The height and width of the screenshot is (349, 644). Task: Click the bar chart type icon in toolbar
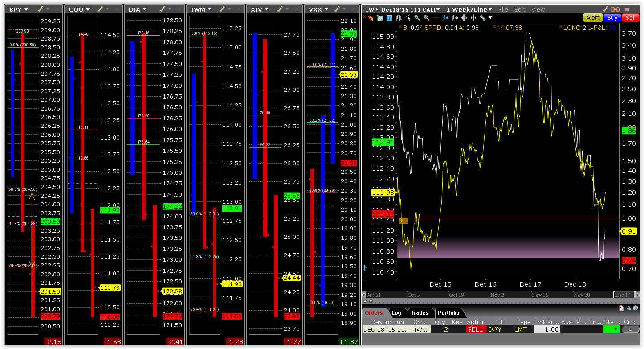(x=398, y=18)
